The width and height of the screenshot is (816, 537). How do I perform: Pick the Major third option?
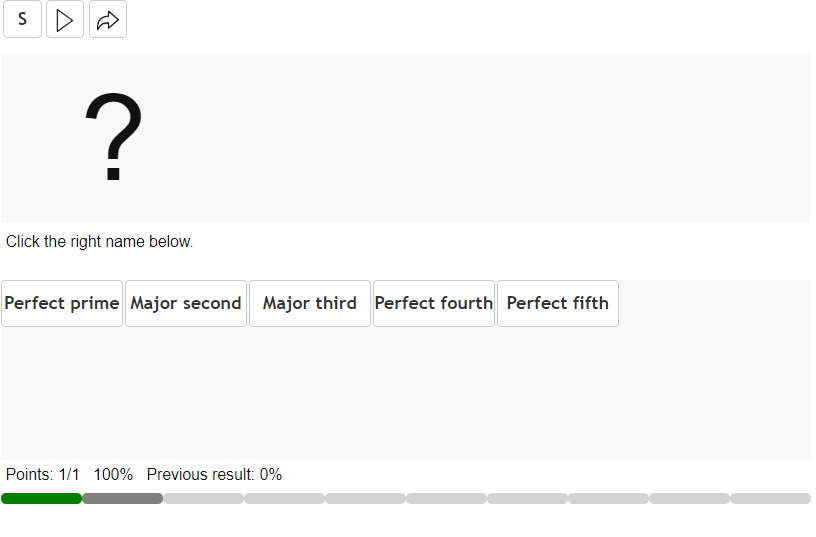click(x=310, y=303)
